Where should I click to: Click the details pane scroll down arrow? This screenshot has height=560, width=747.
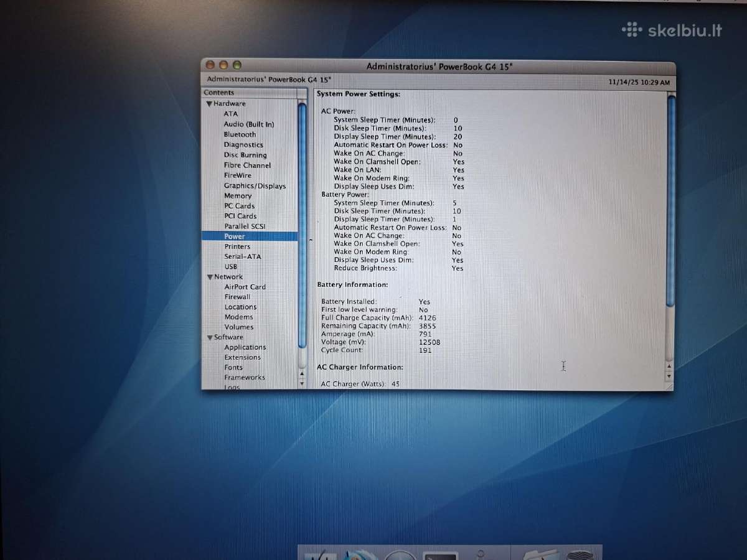click(x=669, y=376)
